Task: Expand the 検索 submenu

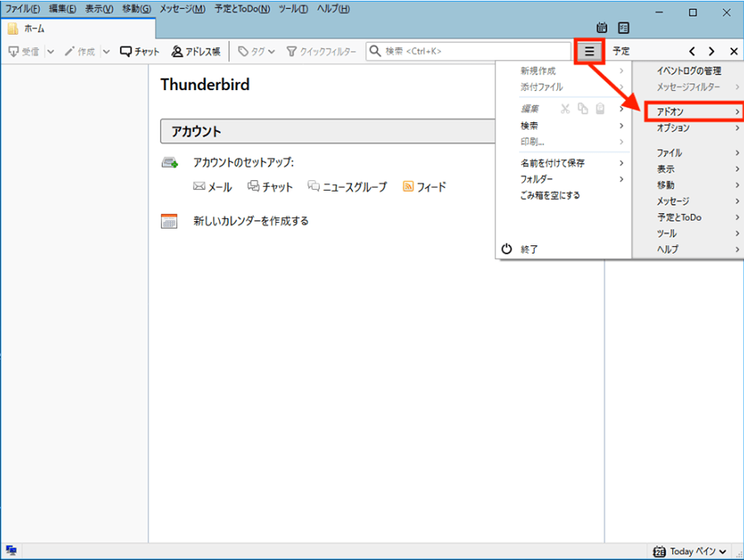Action: 563,126
